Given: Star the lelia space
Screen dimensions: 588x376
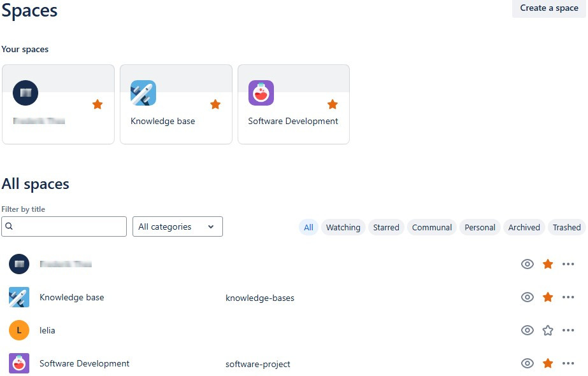Looking at the screenshot, I should point(548,330).
